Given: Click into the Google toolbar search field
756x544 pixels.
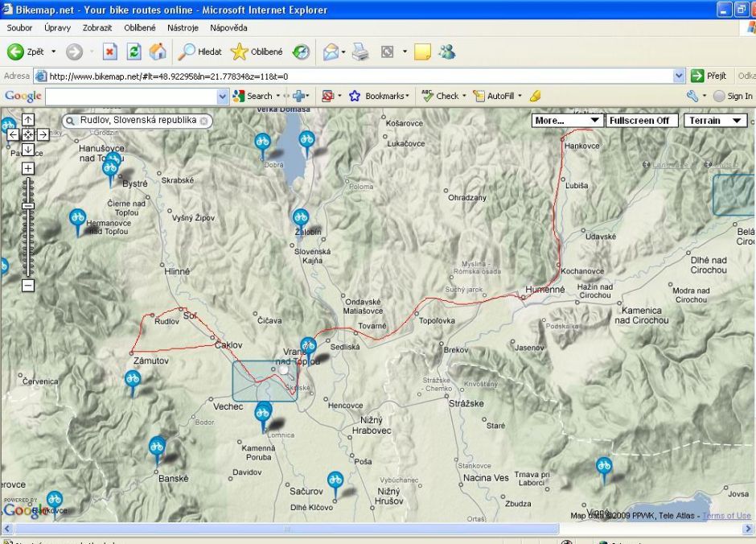Looking at the screenshot, I should 131,96.
